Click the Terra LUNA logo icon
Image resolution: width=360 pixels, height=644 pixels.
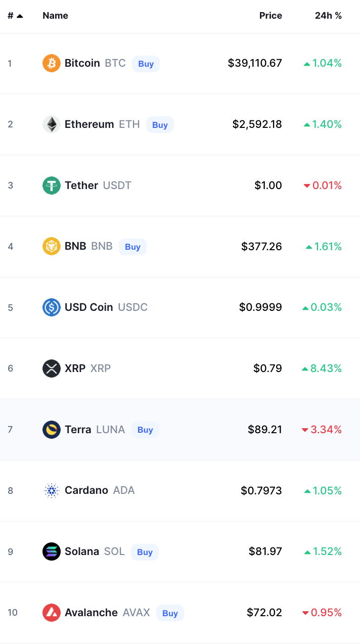click(x=52, y=430)
